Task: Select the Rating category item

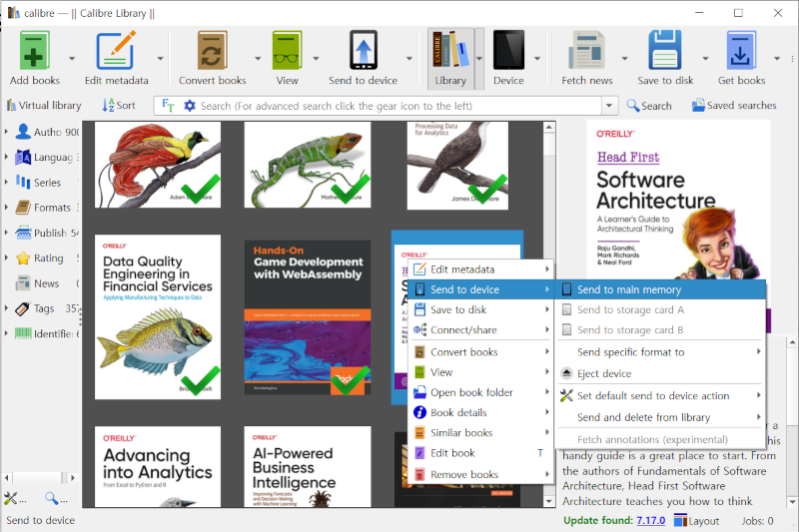Action: click(47, 259)
